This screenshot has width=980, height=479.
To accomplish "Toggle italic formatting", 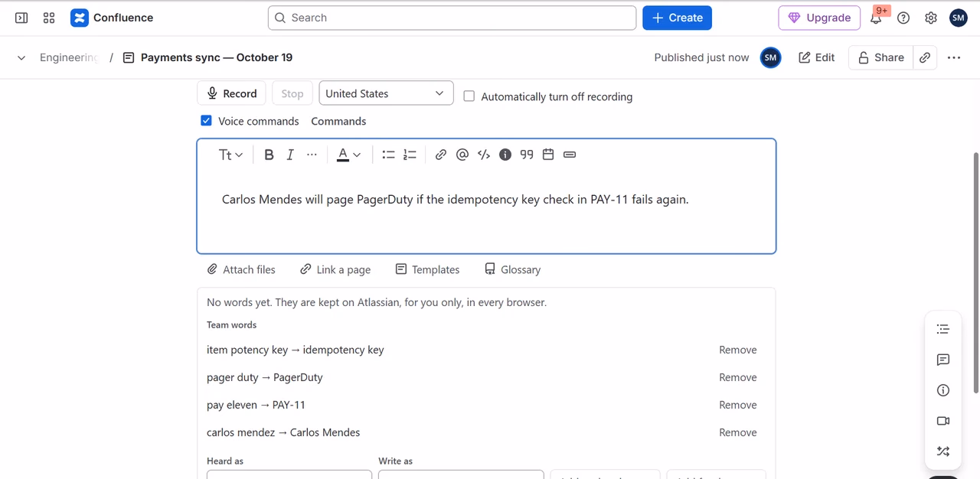I will 290,155.
